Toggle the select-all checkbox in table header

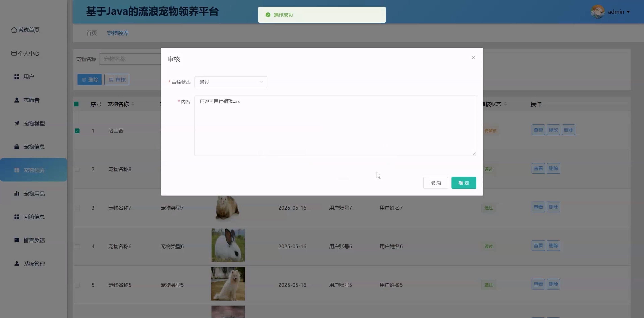(x=76, y=104)
